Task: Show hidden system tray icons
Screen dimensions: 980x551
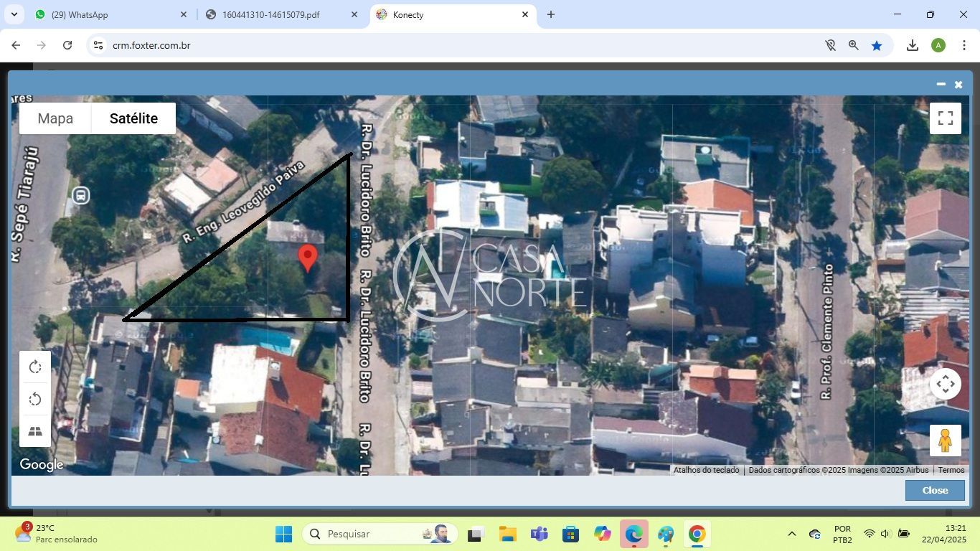Action: point(791,534)
